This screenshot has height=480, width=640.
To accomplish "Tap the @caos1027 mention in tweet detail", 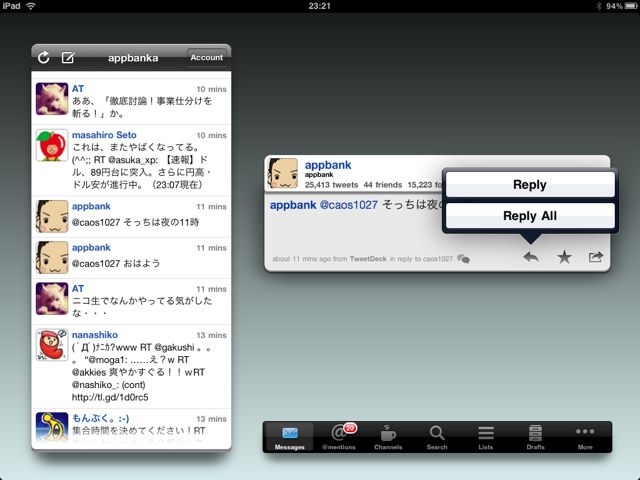I will tap(349, 205).
